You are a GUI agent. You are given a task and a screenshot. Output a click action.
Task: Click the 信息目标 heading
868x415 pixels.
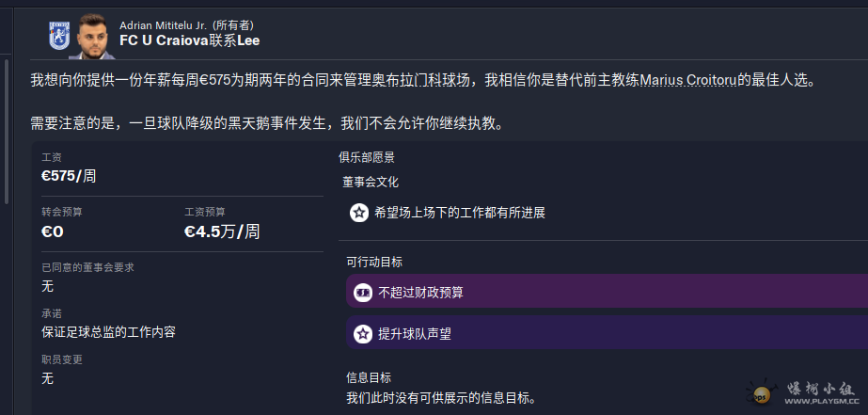click(x=367, y=377)
